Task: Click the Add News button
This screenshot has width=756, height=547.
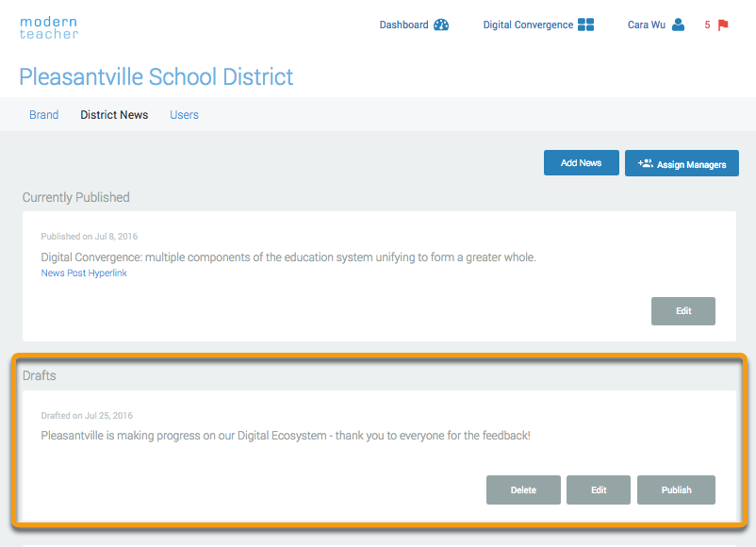Action: click(582, 162)
